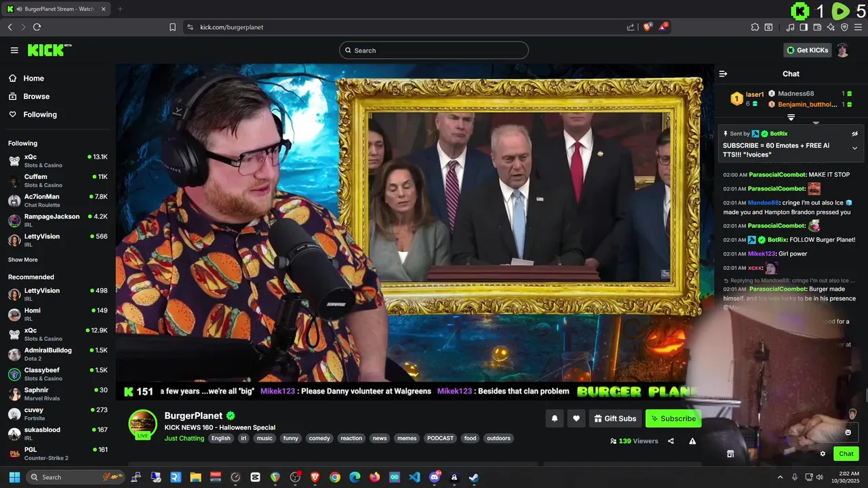Select the BurgerPlanet Stream tab

[57, 9]
